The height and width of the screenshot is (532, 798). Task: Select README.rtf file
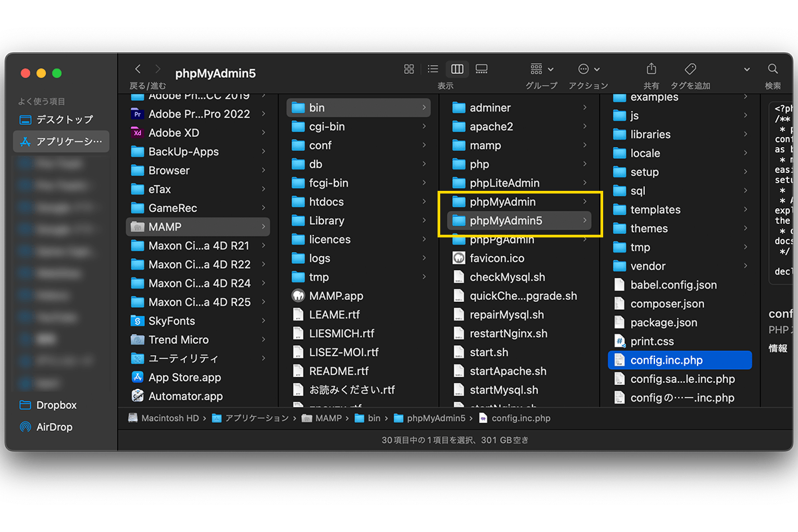[x=358, y=371]
